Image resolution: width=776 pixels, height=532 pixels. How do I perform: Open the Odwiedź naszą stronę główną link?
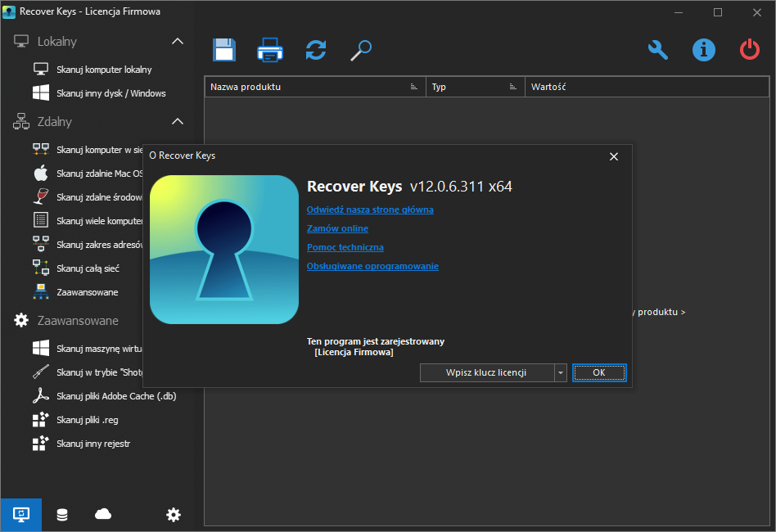(x=370, y=210)
